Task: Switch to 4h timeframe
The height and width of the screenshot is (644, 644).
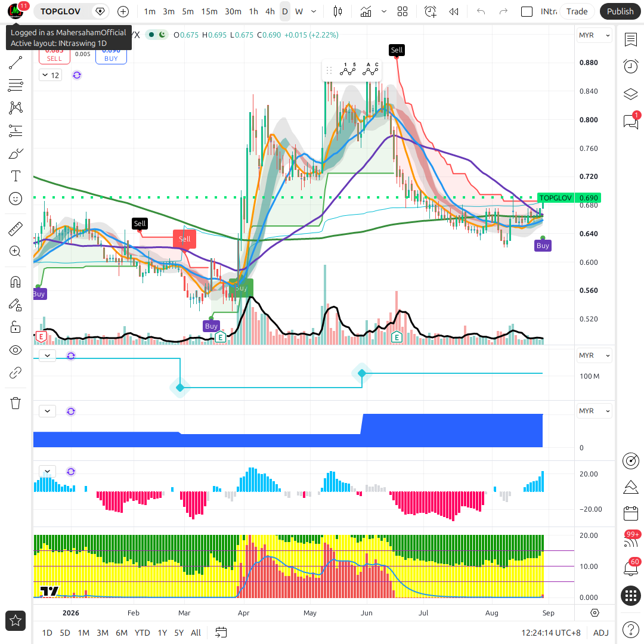Action: click(x=270, y=11)
